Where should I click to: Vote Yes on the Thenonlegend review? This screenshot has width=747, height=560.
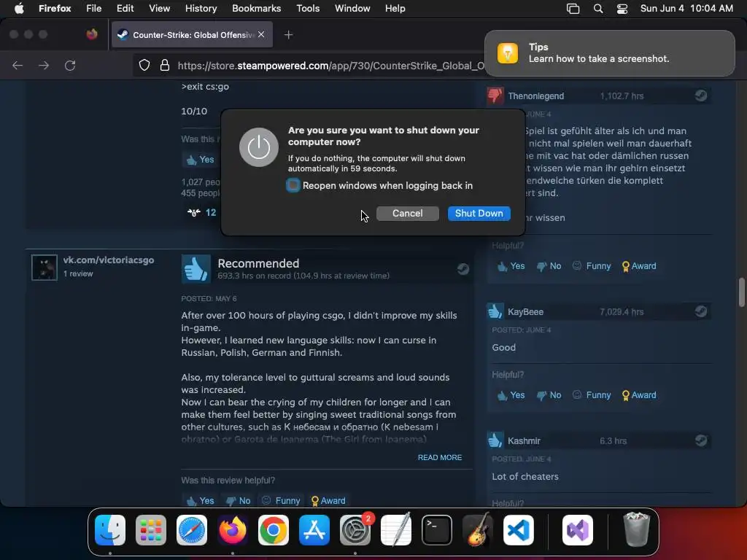[511, 266]
